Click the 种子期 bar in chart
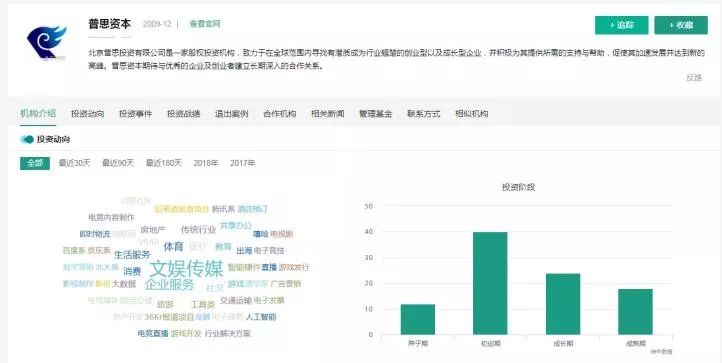Screen dimensions: 722x363 pos(418,319)
